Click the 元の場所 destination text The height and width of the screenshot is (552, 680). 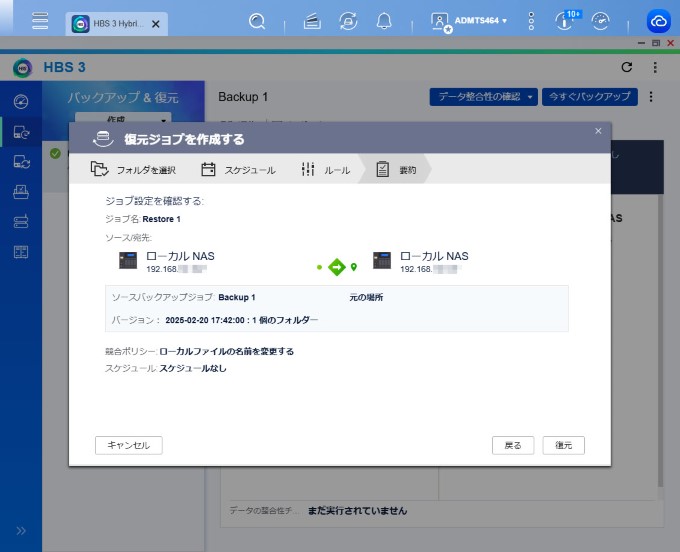pyautogui.click(x=366, y=297)
